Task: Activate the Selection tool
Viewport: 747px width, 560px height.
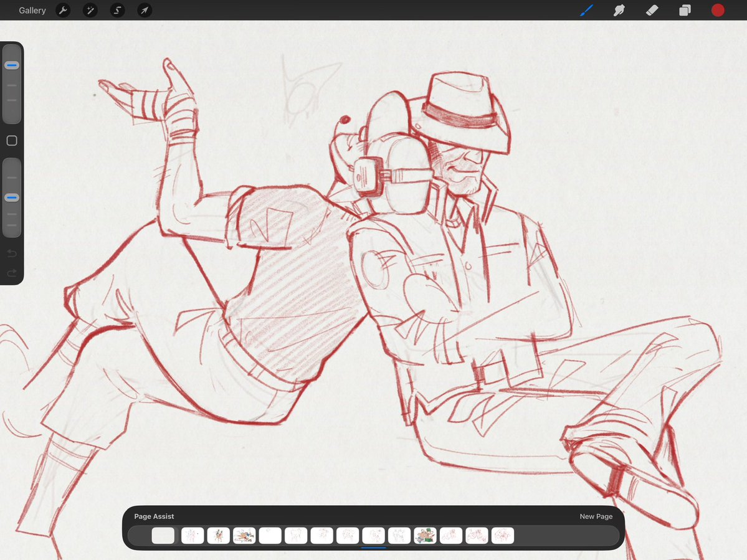Action: coord(117,10)
